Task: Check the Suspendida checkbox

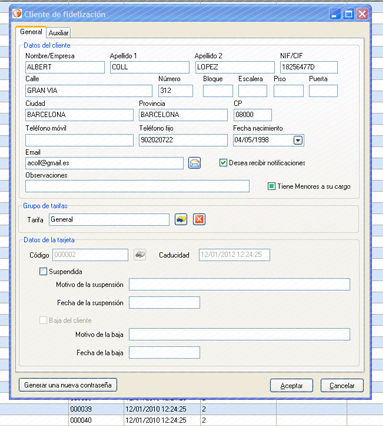Action: (43, 271)
